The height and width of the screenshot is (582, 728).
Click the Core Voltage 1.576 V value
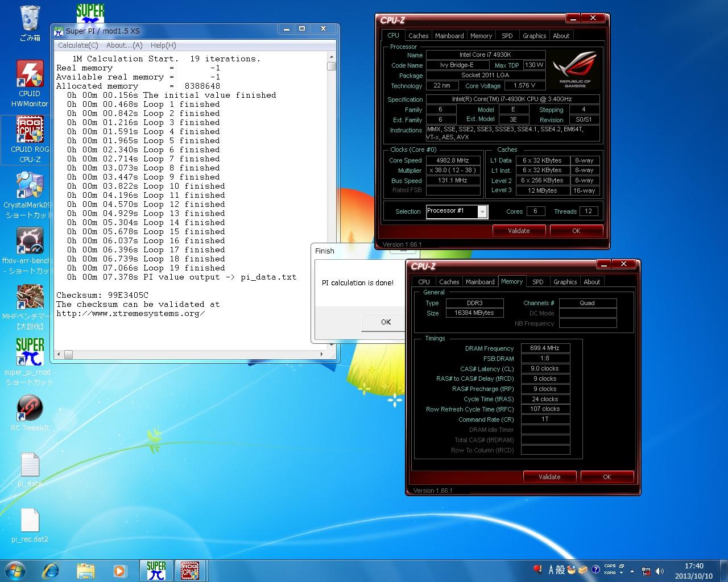(524, 86)
